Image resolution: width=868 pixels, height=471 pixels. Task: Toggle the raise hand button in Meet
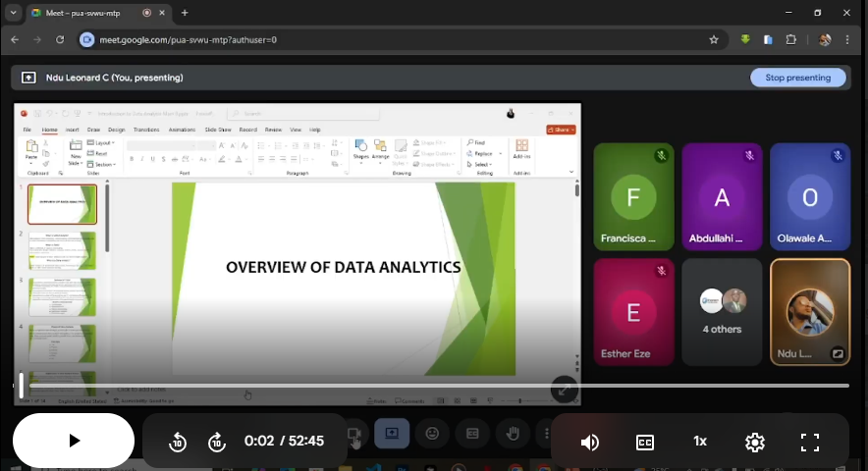[512, 433]
